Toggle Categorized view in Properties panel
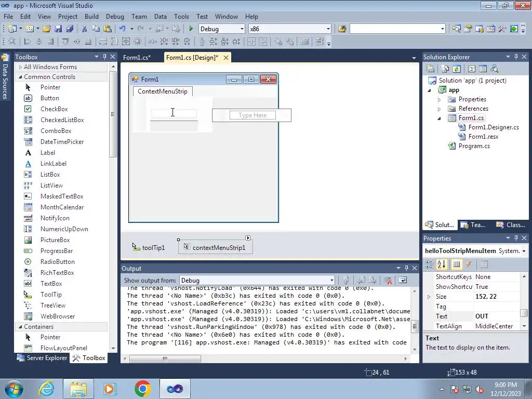Viewport: 532px width, 399px height. click(430, 264)
